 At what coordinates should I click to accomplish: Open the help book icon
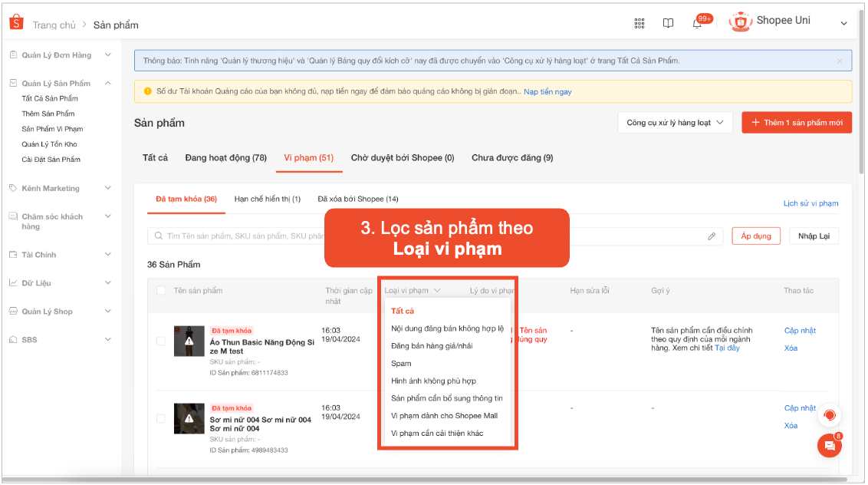(668, 23)
